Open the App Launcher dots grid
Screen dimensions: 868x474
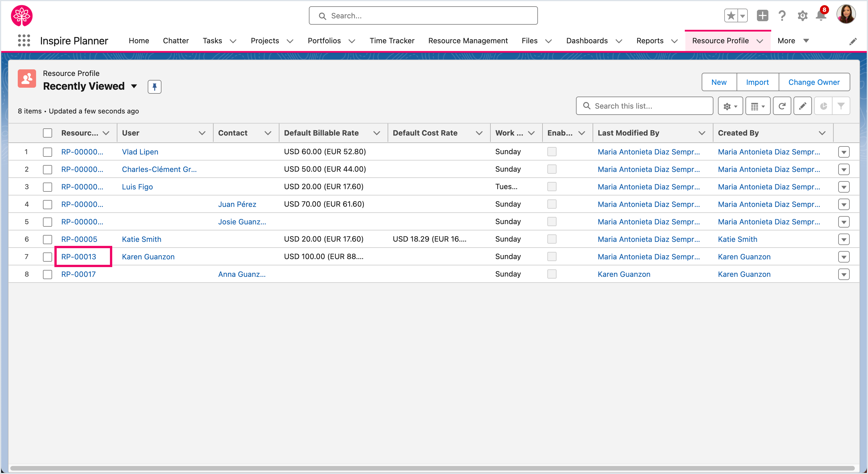[24, 40]
